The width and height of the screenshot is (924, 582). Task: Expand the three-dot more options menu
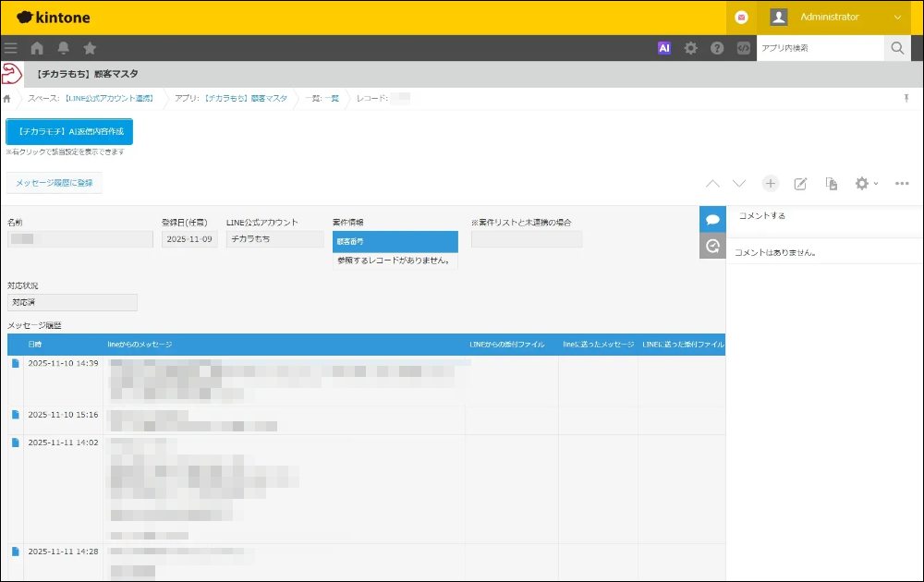click(903, 184)
